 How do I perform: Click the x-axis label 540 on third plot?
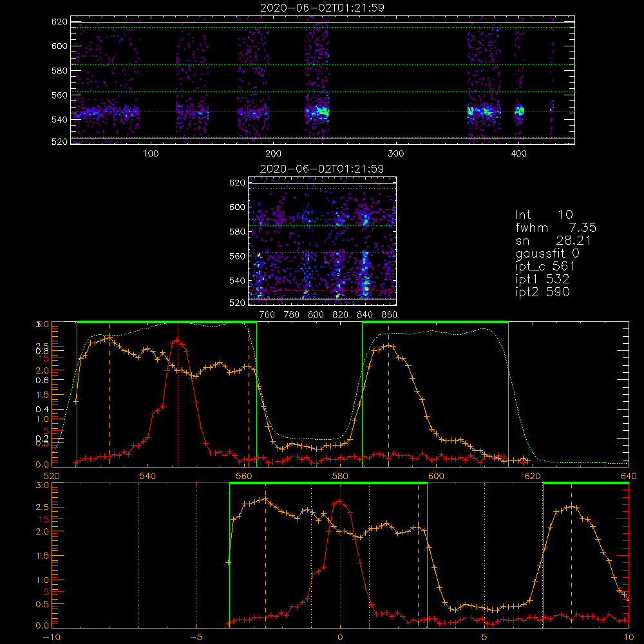pos(148,476)
